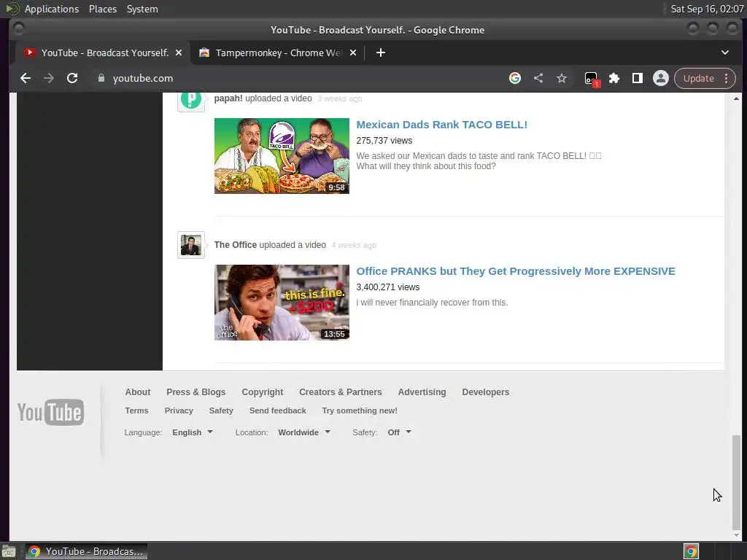
Task: Open the Google icon in address bar
Action: 514,78
